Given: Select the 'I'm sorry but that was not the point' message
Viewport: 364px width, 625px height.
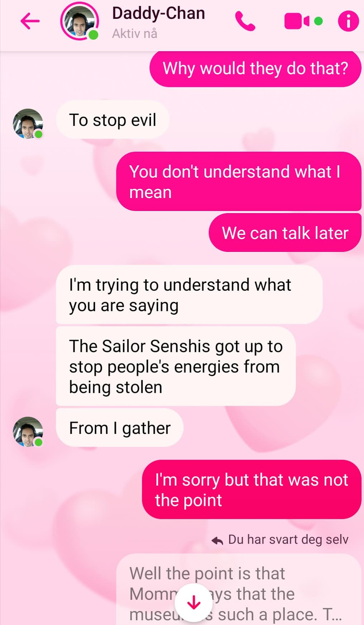Looking at the screenshot, I should (x=252, y=489).
